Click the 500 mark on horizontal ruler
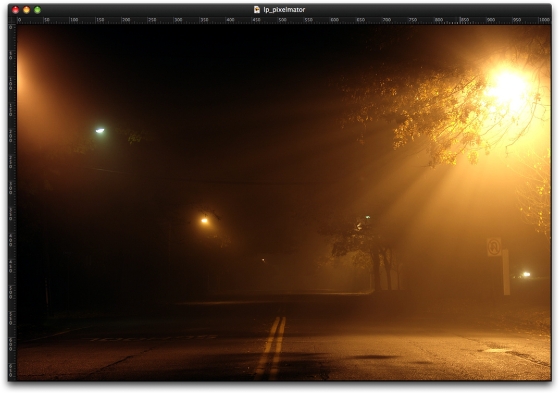This screenshot has width=560, height=394. click(282, 20)
